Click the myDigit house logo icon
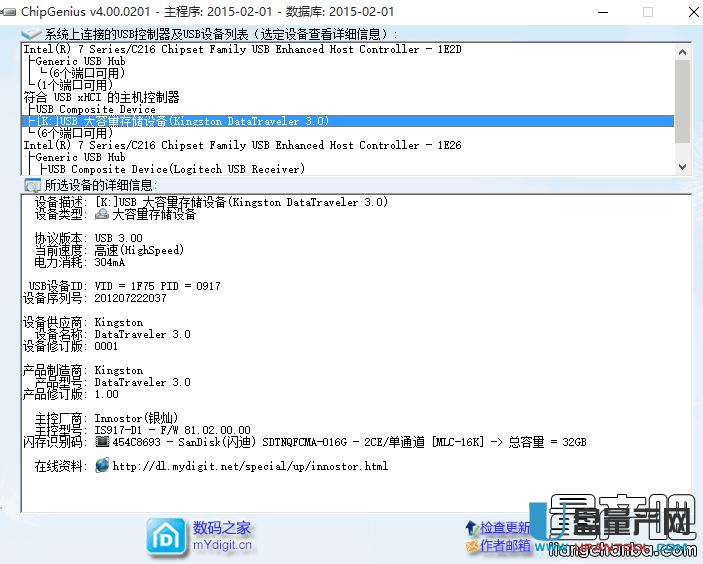Screen dimensions: 703x564 (x=165, y=536)
